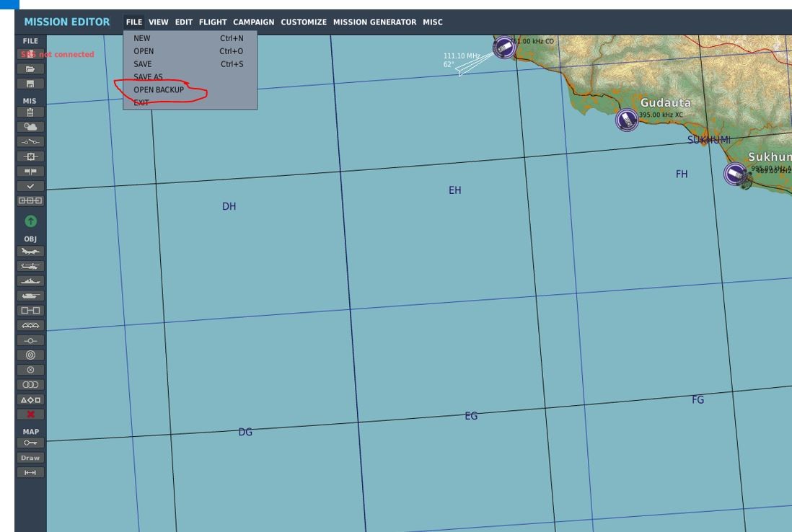Open the VIEW menu
This screenshot has width=792, height=532.
tap(158, 22)
